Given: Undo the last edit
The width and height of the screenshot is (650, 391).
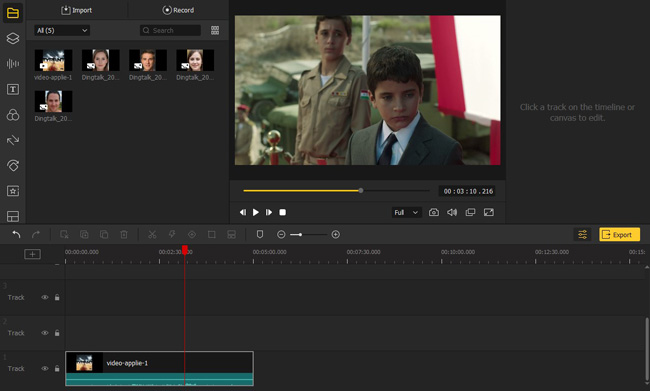Looking at the screenshot, I should [x=16, y=235].
